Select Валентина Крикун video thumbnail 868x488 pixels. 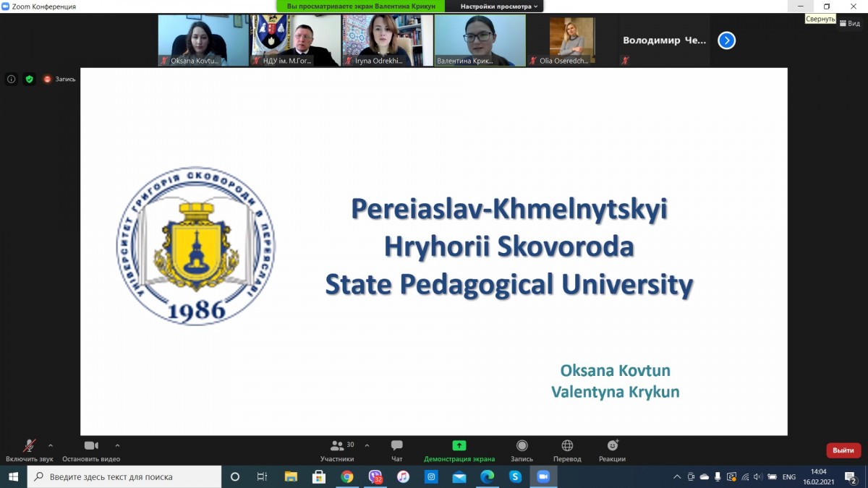[x=480, y=40]
